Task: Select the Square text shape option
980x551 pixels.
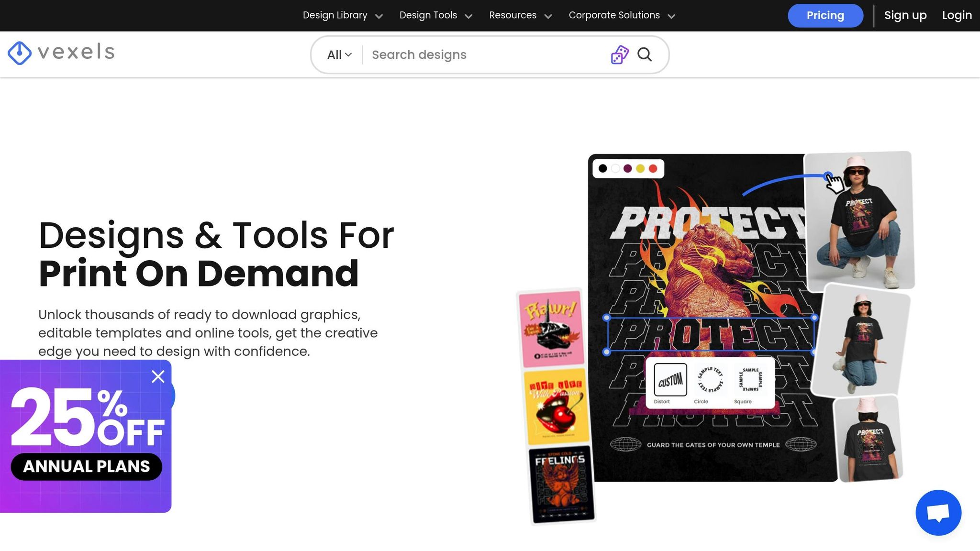Action: pos(750,380)
